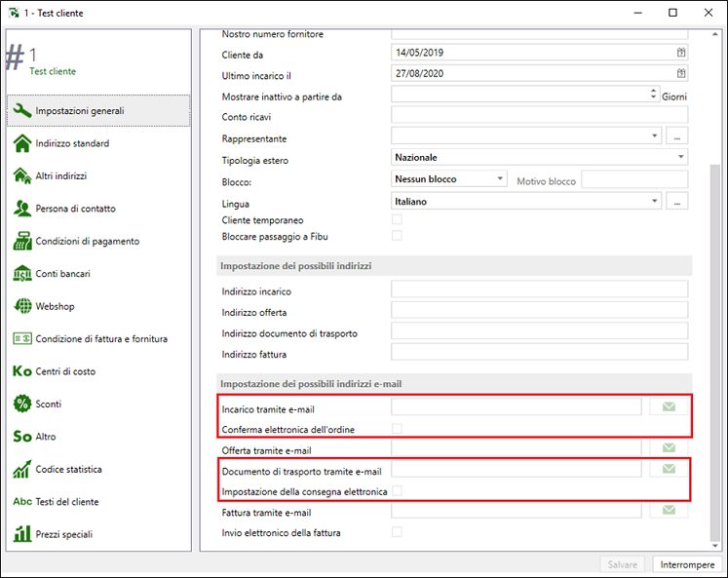Tick the Bloccare passaggio a Fibu checkbox
This screenshot has height=578, width=728.
point(397,235)
